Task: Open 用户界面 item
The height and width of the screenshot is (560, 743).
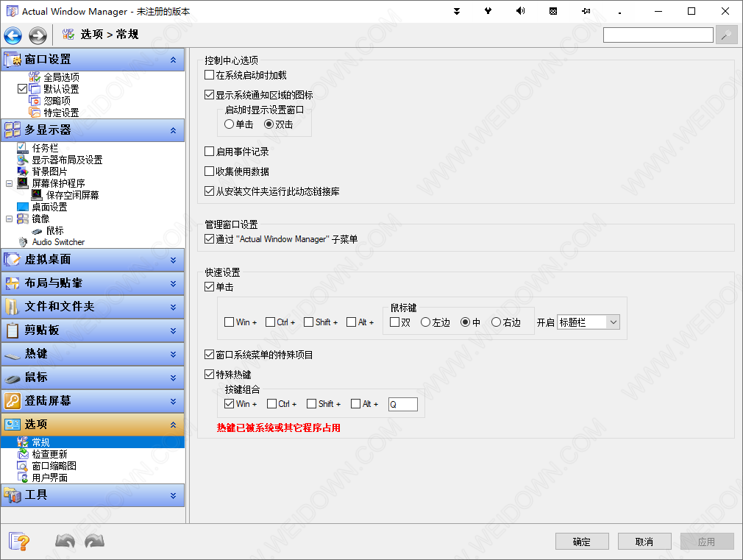Action: pyautogui.click(x=49, y=478)
